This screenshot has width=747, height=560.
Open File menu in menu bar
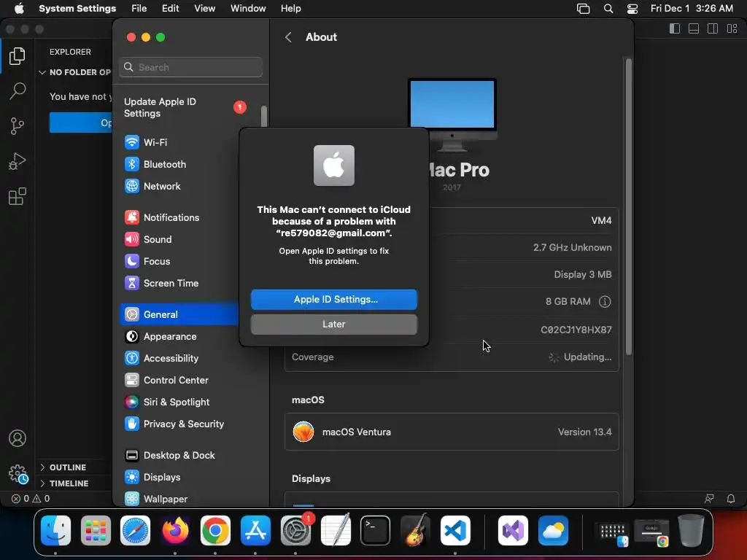click(139, 8)
